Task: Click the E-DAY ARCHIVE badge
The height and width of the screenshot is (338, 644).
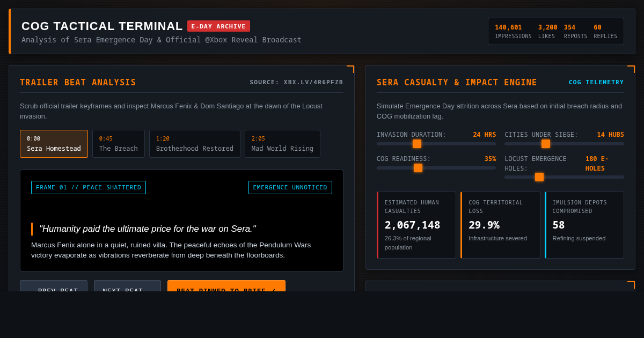Action: [218, 26]
